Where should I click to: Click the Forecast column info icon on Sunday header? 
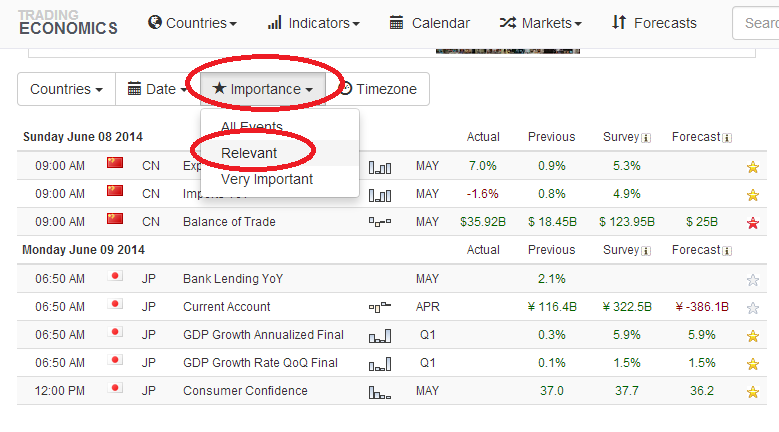[x=727, y=138]
